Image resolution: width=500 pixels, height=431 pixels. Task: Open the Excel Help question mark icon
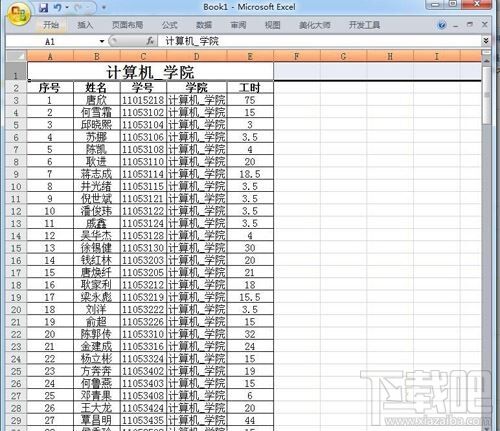click(x=442, y=25)
